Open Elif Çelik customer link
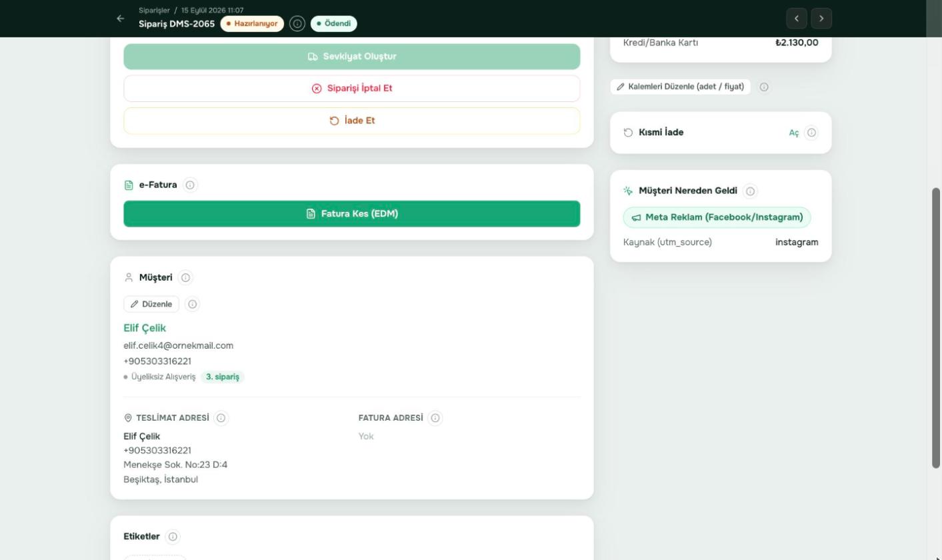The image size is (942, 560). (x=145, y=329)
